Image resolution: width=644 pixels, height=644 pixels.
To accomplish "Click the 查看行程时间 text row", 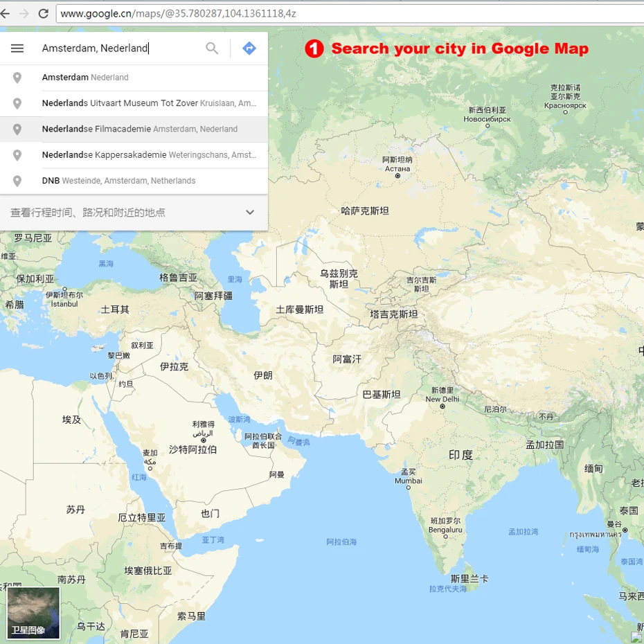I will (x=88, y=213).
